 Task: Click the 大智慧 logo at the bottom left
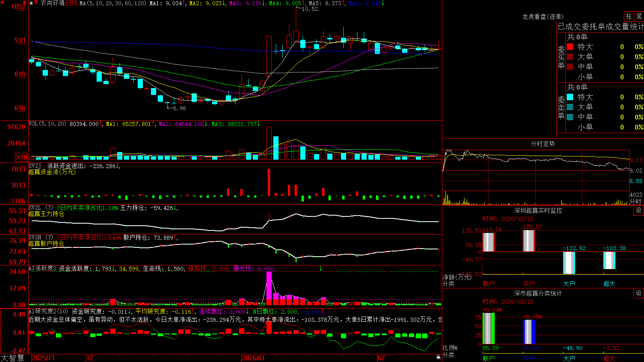pyautogui.click(x=12, y=358)
